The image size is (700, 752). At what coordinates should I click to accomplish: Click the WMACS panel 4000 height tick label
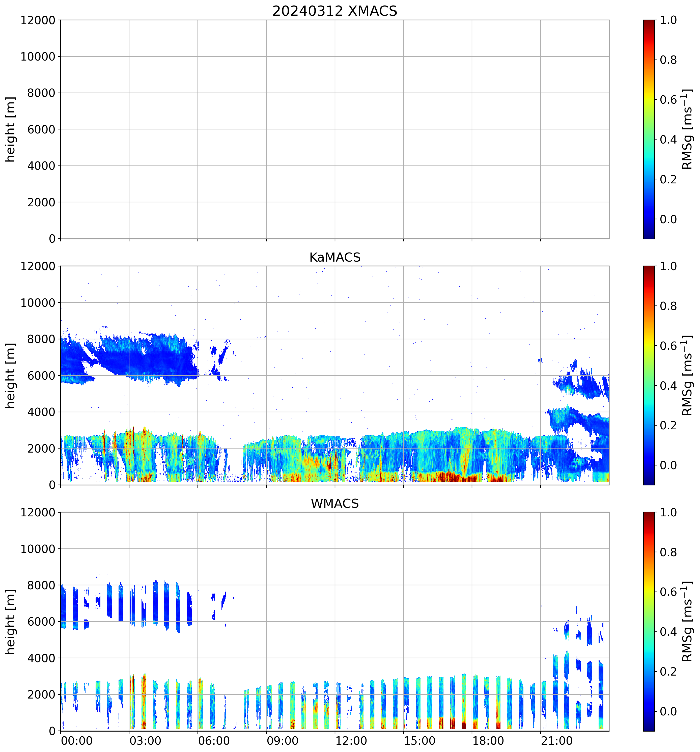pyautogui.click(x=41, y=658)
